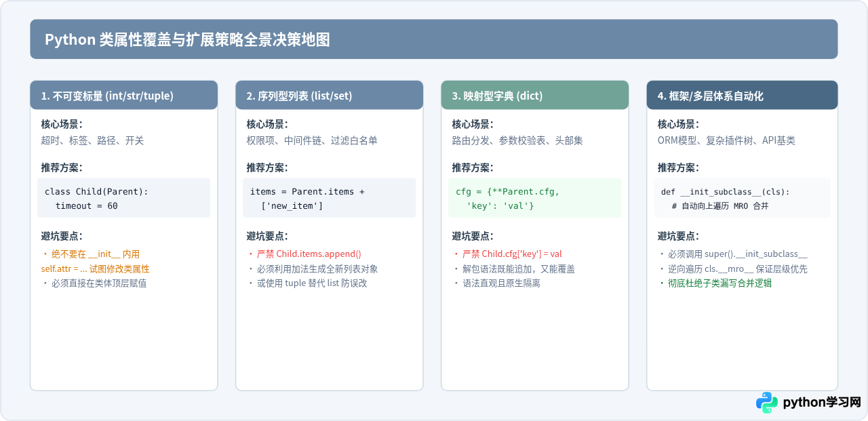
Task: Click '推荐方案:' label in the list/set card
Action: (x=267, y=167)
